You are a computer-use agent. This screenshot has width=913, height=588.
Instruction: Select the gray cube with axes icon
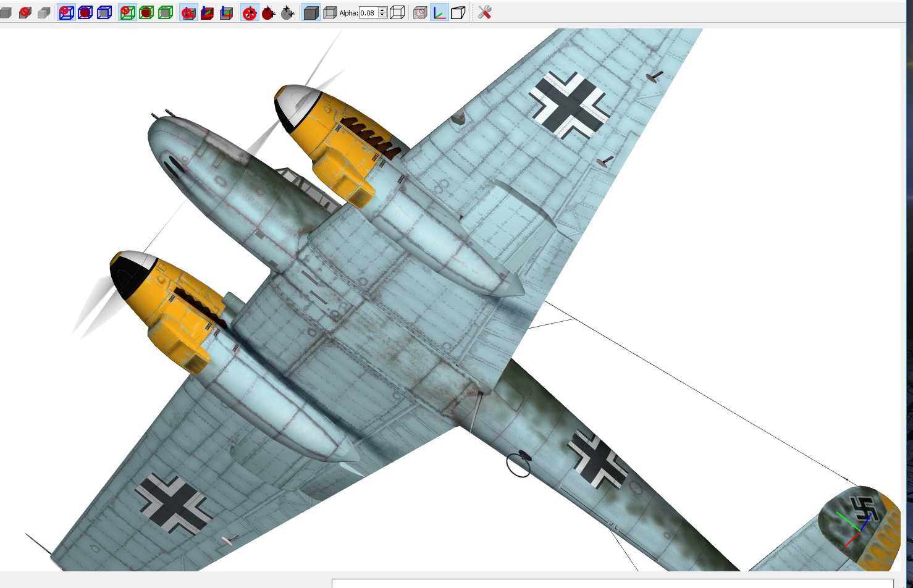coord(227,12)
